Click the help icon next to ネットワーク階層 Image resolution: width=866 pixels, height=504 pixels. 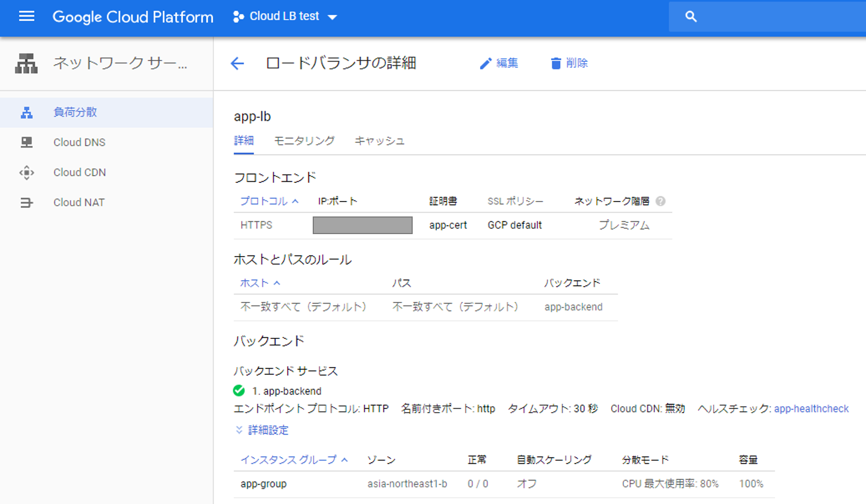661,201
